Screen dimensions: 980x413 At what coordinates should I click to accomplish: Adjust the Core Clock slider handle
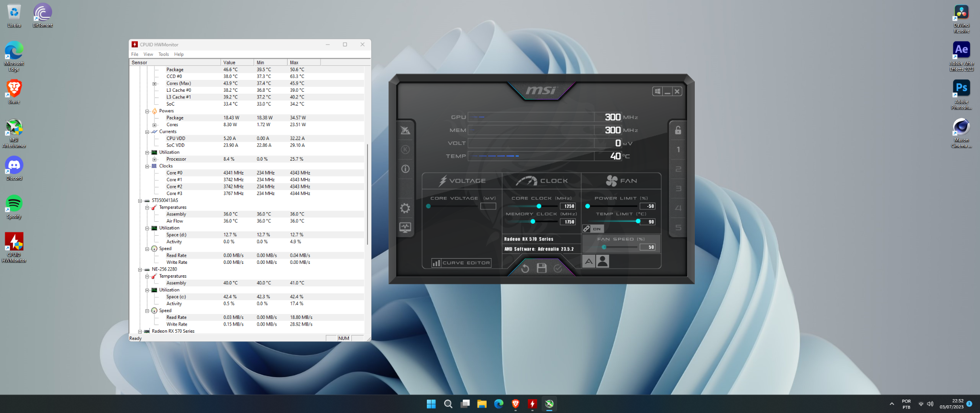(x=539, y=206)
